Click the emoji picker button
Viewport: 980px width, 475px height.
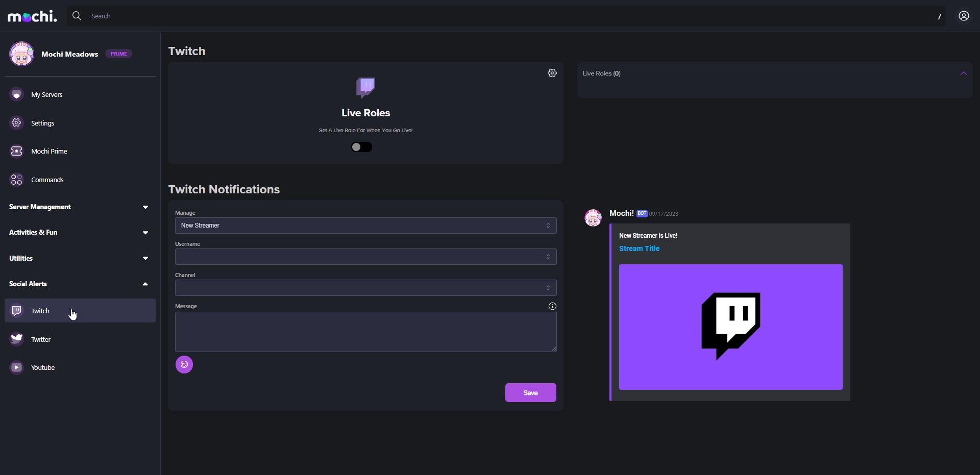pos(184,364)
